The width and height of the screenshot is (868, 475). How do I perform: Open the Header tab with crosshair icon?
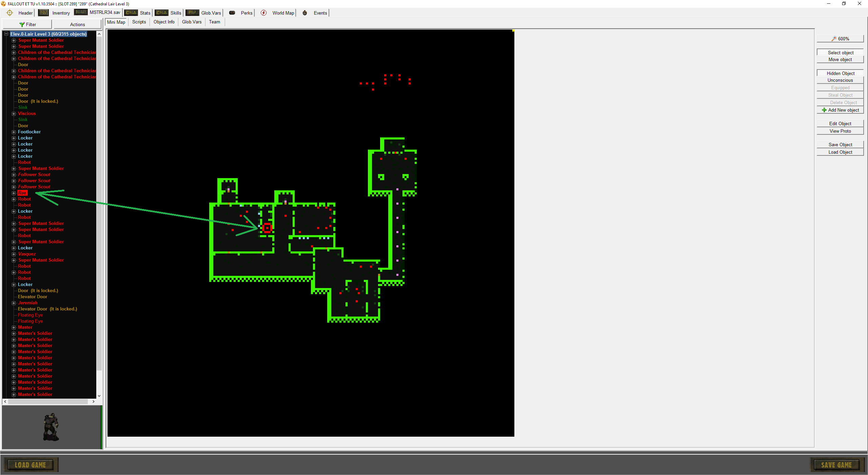pos(20,13)
